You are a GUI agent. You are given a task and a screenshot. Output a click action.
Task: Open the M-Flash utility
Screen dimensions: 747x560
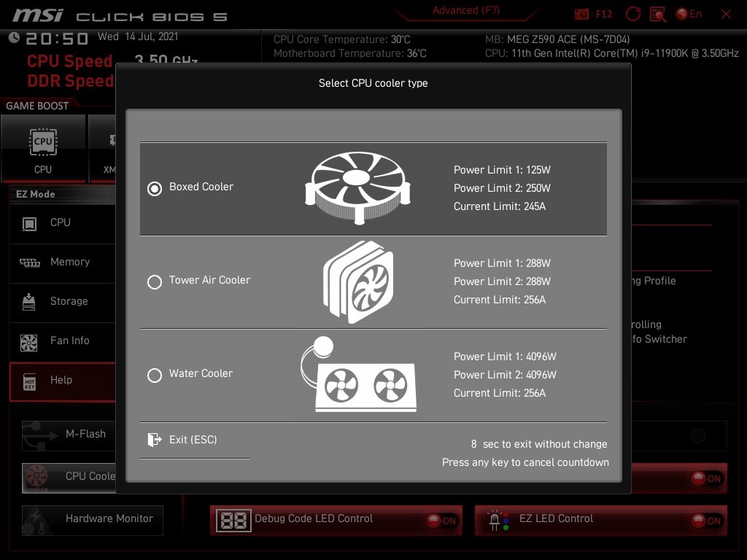[69, 435]
